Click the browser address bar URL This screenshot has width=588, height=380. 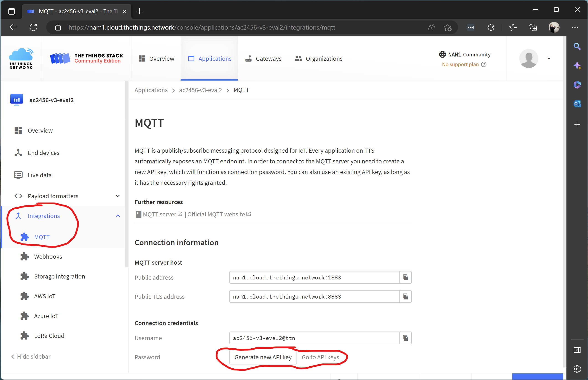tap(202, 27)
